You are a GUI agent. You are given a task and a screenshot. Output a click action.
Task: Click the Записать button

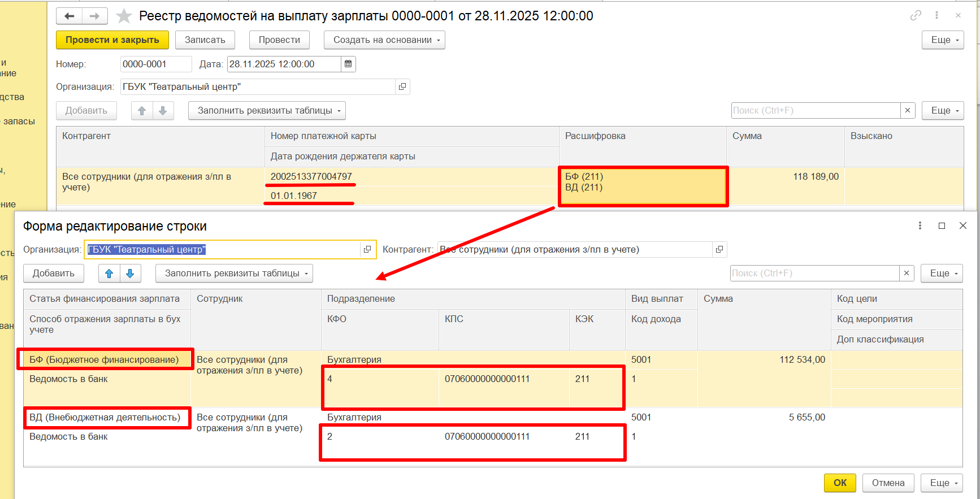pos(205,40)
